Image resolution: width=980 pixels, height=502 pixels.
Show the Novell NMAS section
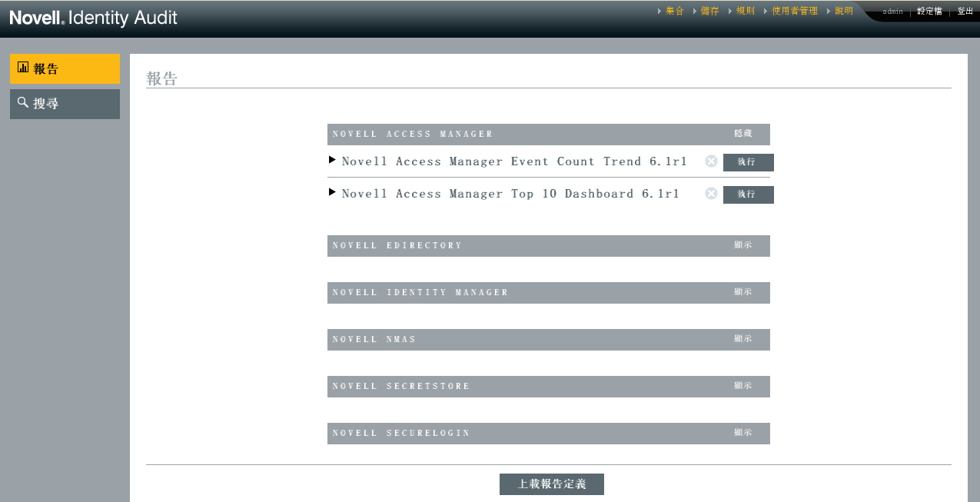742,339
